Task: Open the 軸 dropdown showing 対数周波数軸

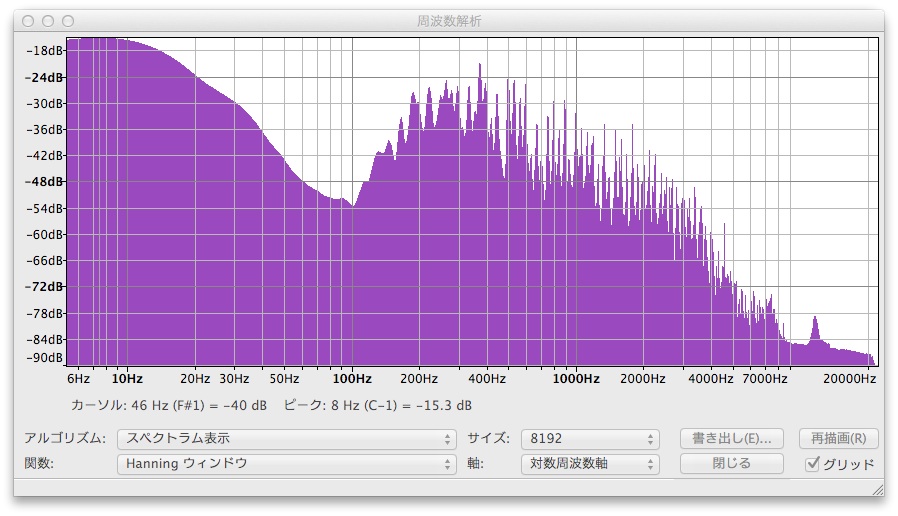Action: [x=590, y=463]
